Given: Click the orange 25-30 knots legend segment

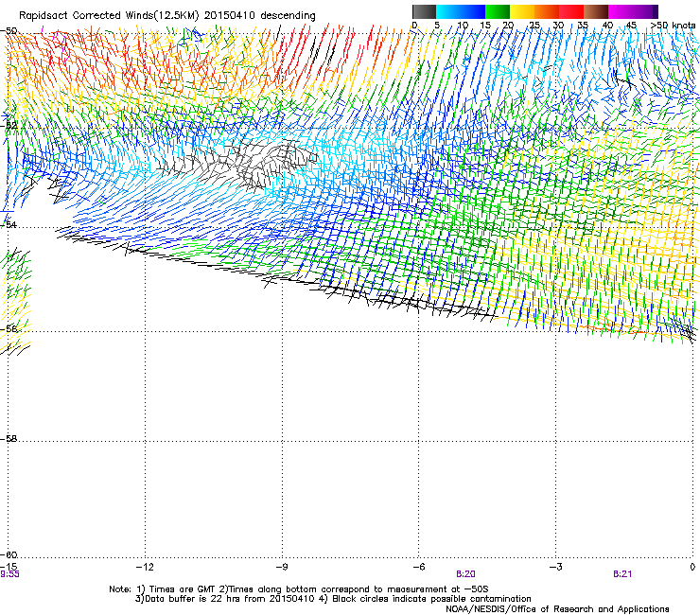Looking at the screenshot, I should [x=547, y=11].
